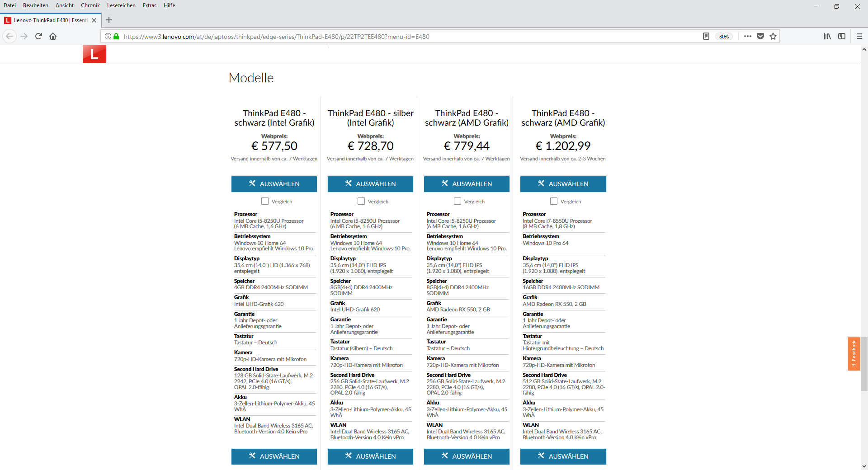Click top AUSWÄHLEN for €779,44 model
This screenshot has width=868, height=470.
(x=467, y=184)
